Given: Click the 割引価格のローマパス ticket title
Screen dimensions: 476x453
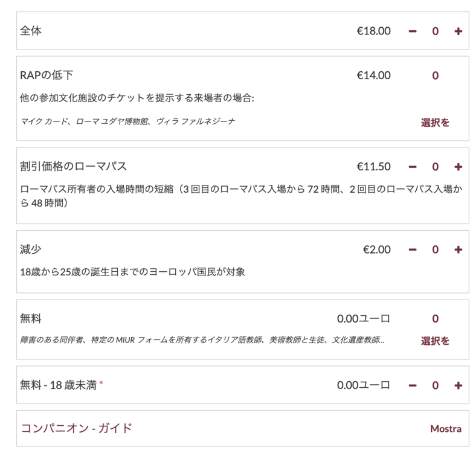Looking at the screenshot, I should click(74, 167).
